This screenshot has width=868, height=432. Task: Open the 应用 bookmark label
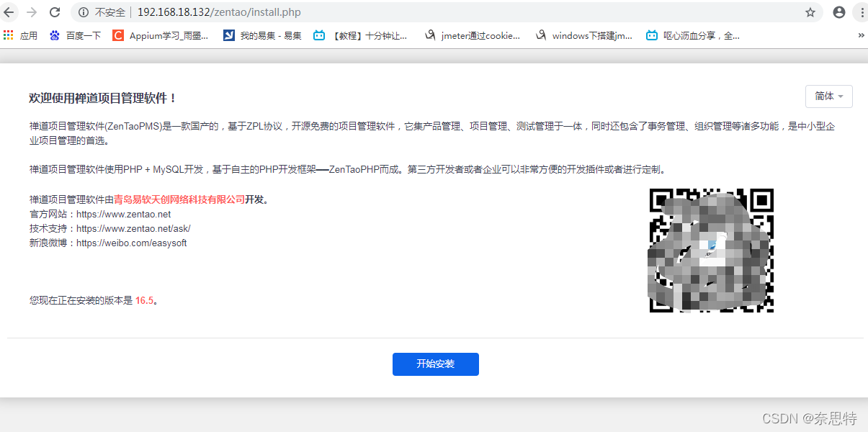[x=29, y=35]
